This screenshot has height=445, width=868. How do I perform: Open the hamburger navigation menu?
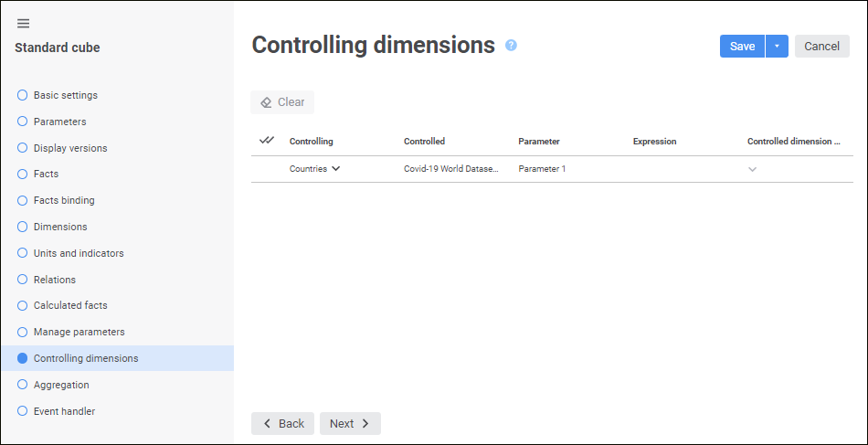click(x=23, y=24)
